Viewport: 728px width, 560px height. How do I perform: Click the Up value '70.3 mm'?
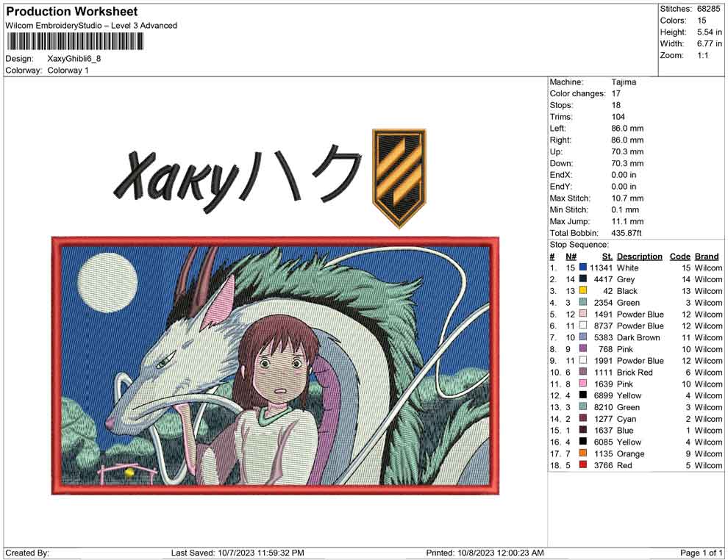click(x=627, y=151)
